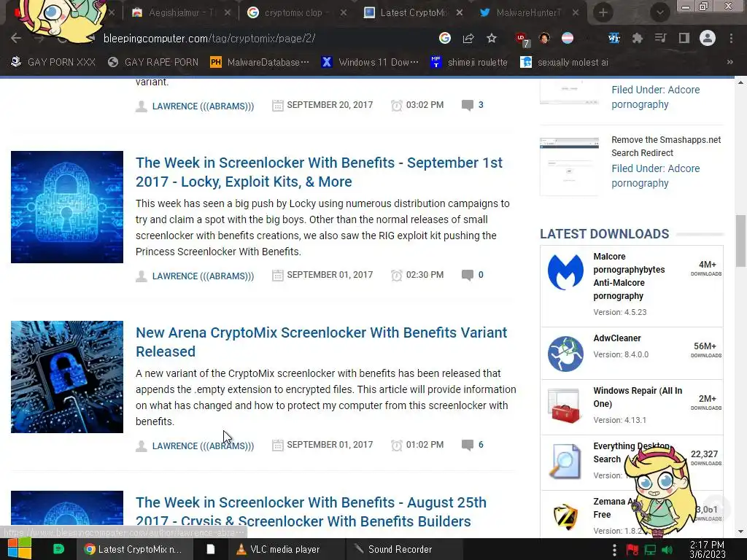Viewport: 747px width, 560px height.
Task: Click the Everything Desktop Search magnifier icon
Action: [565, 461]
